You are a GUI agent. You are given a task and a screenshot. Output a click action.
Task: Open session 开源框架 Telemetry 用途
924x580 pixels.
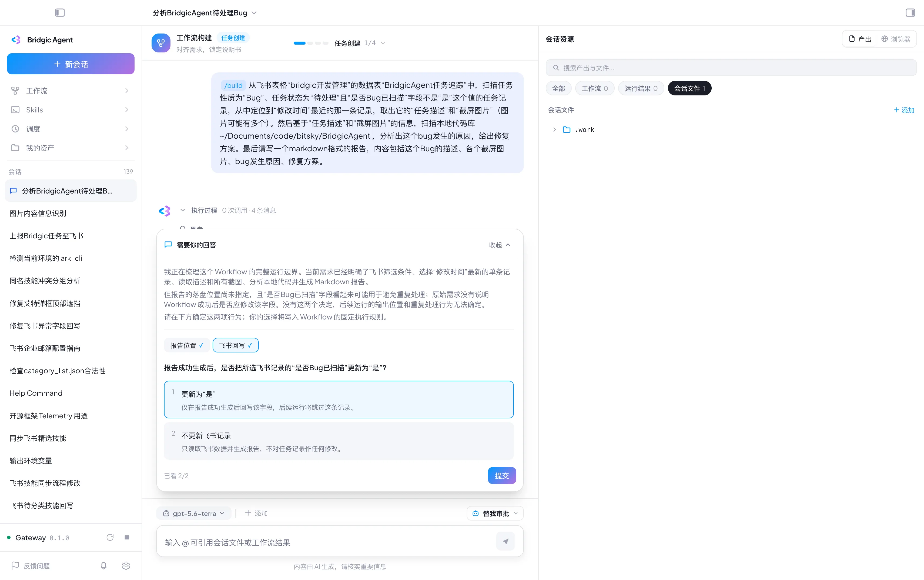pyautogui.click(x=71, y=416)
